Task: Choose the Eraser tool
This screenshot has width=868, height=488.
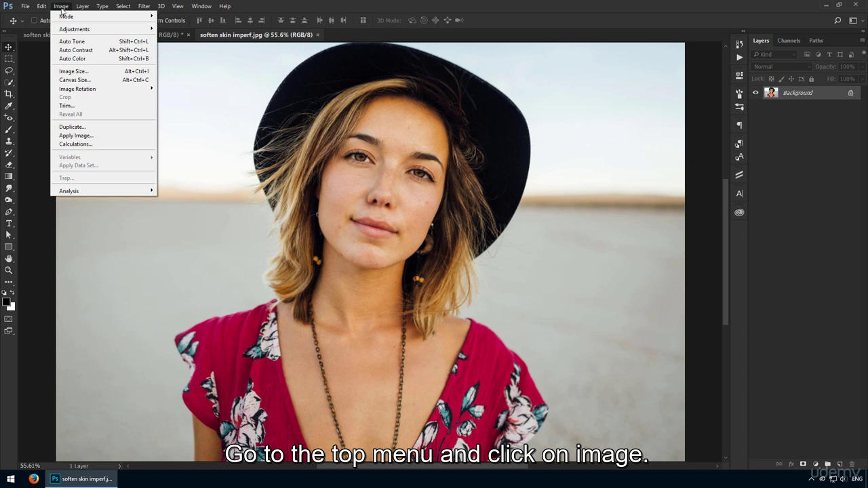Action: coord(9,165)
